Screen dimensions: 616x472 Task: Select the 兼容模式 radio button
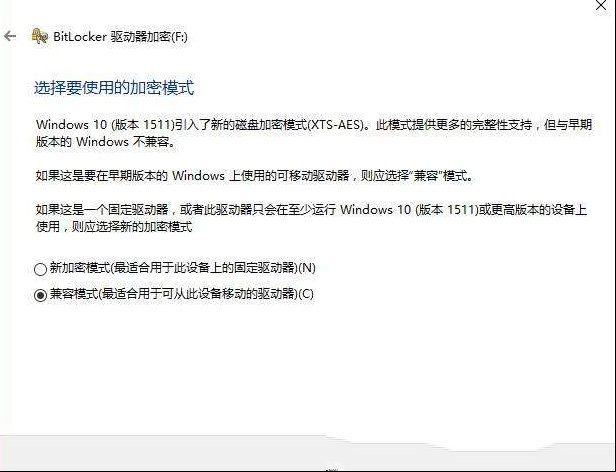tap(40, 295)
